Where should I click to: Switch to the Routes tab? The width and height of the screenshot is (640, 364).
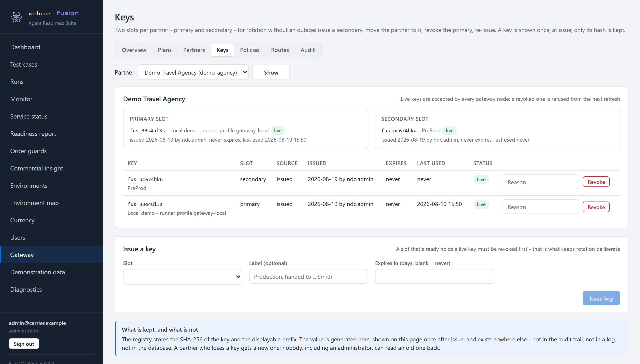pyautogui.click(x=280, y=50)
